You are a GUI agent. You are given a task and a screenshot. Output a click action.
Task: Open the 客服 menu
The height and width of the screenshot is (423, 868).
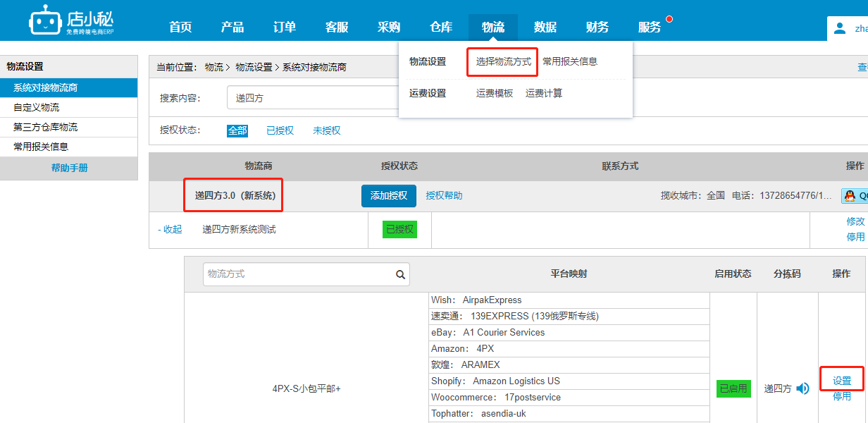[x=337, y=27]
